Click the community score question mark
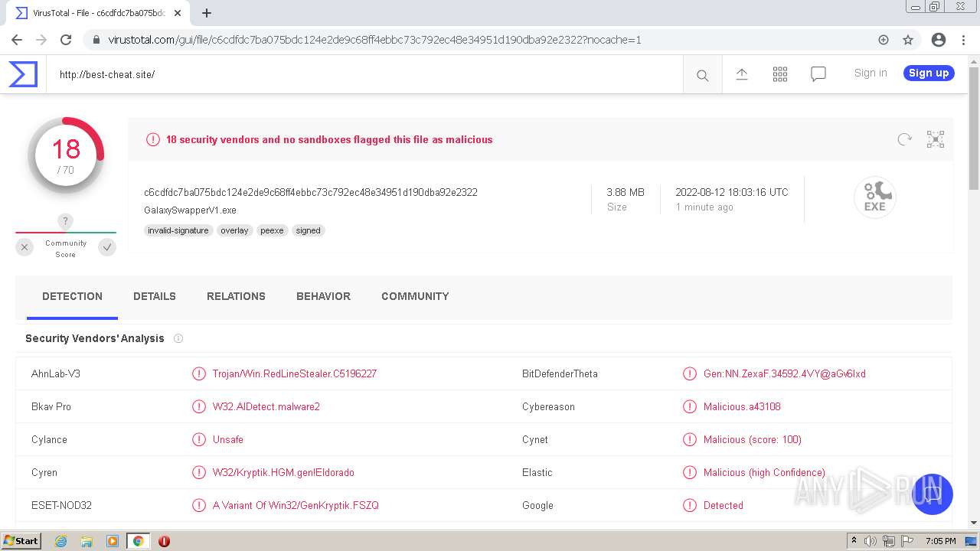This screenshot has width=980, height=551. coord(65,221)
